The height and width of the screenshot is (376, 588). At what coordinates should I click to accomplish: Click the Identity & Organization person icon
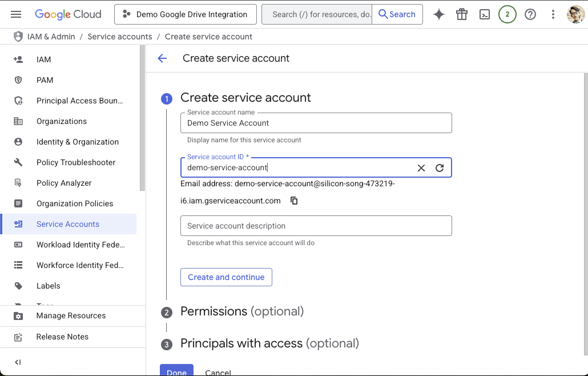18,142
